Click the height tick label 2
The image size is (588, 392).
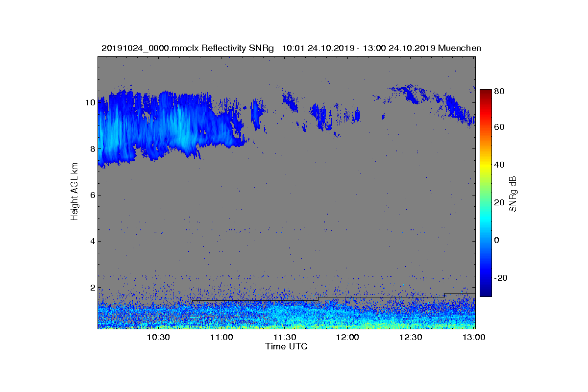[92, 288]
